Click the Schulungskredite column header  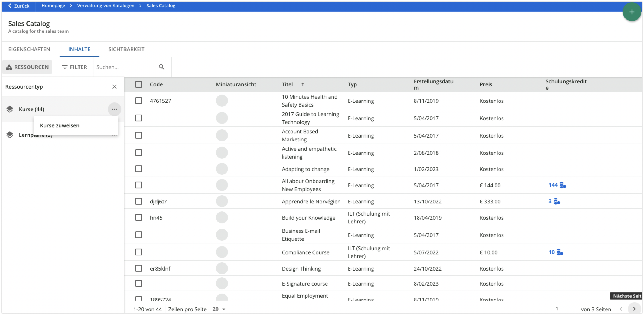566,85
